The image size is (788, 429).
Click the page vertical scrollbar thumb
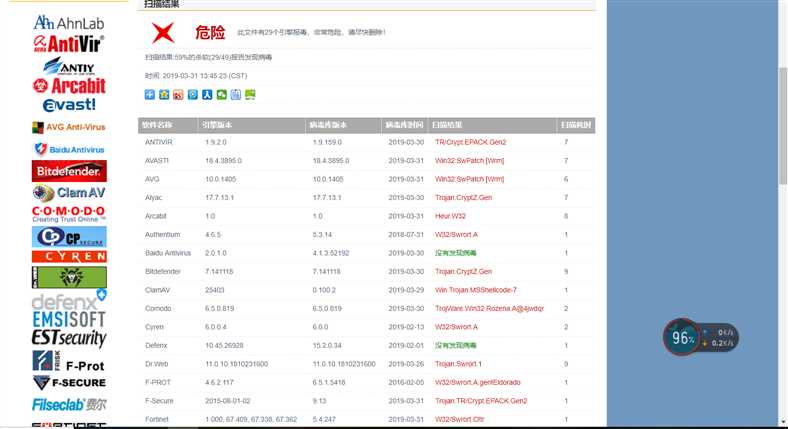point(783,126)
